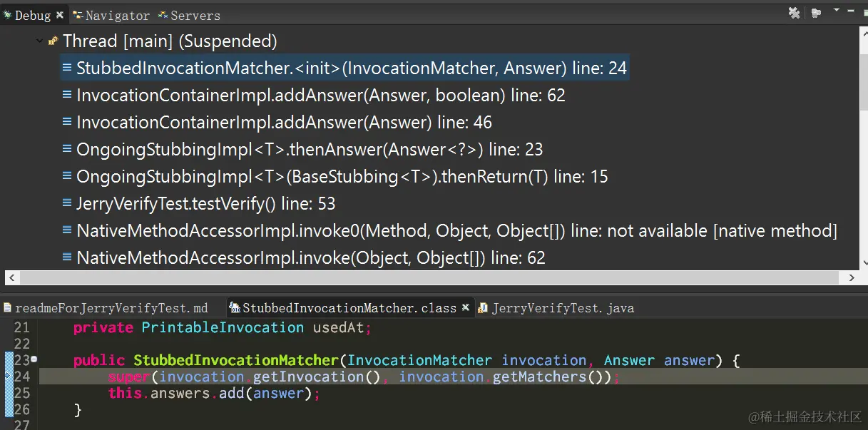Click line number 24 in the editor gutter
The width and height of the screenshot is (868, 430).
point(21,377)
